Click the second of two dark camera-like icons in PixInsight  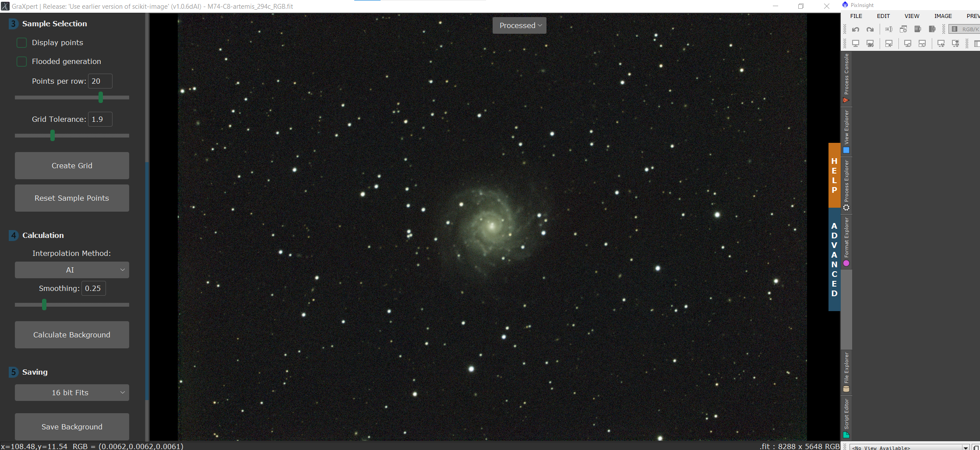[x=932, y=29]
